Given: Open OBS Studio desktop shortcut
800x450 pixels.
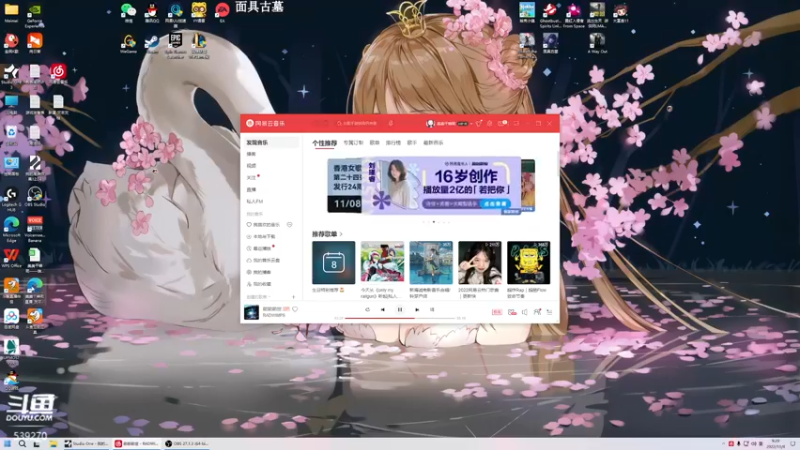Looking at the screenshot, I should (35, 197).
